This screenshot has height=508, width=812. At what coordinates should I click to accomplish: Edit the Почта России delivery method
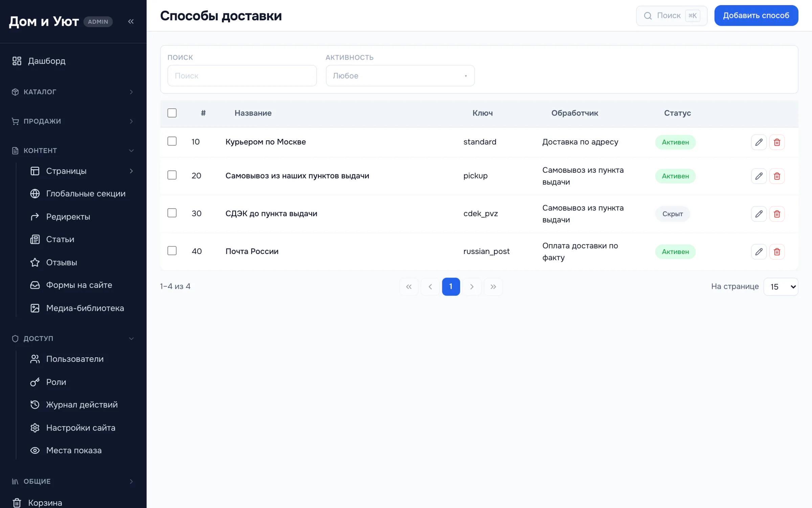pyautogui.click(x=759, y=252)
